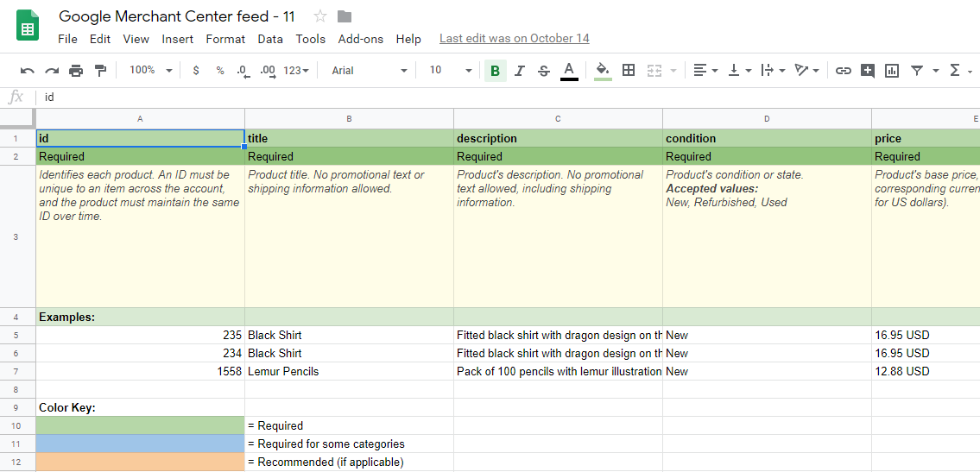Click the Undo icon
The image size is (980, 472).
(x=28, y=71)
